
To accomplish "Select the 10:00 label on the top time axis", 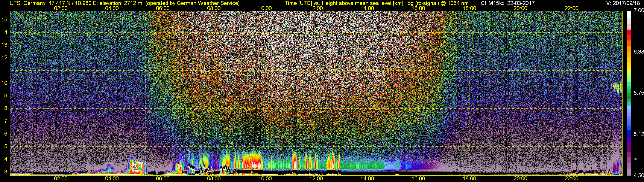I will pos(265,8).
